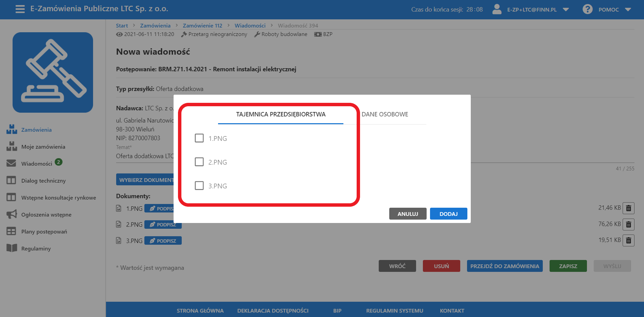
Task: Click the Temat input field
Action: coord(145,156)
